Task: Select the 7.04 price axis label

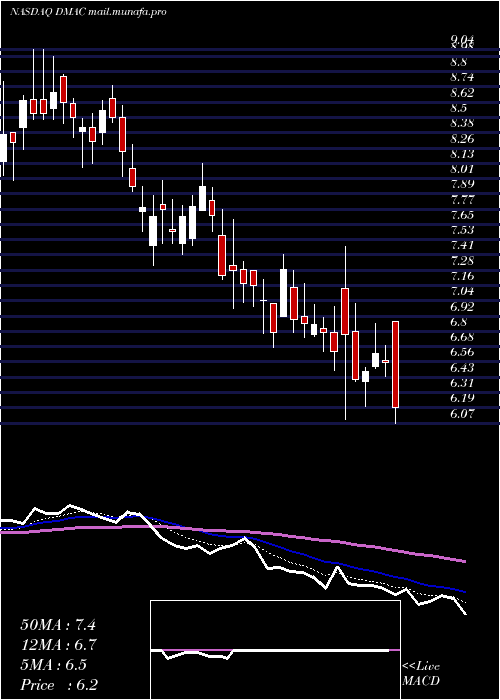Action: click(x=462, y=291)
